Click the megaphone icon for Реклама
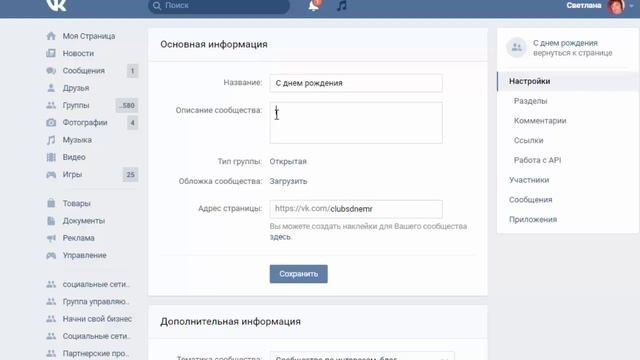Screen dimensions: 640x360 pyautogui.click(x=51, y=238)
